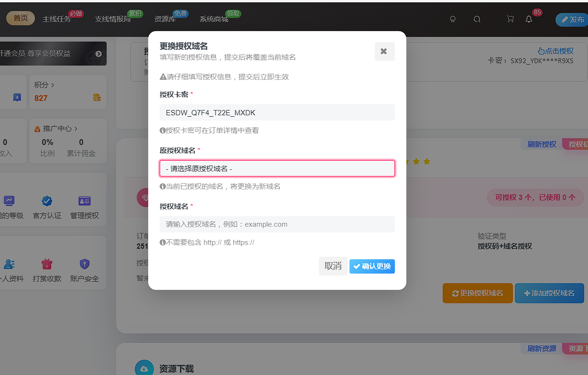
Task: Confirm the change with 确认更换 button
Action: [x=372, y=266]
